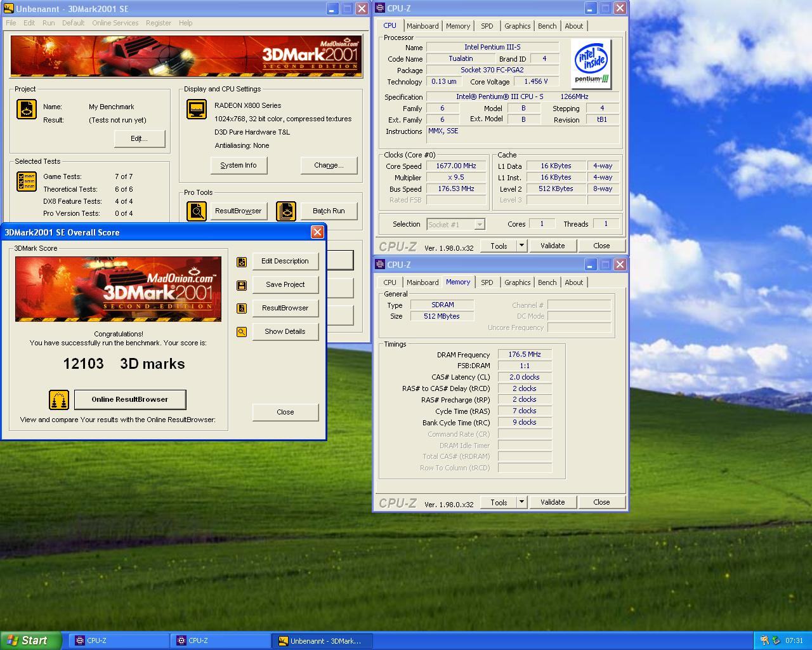Expand Tools dropdown arrow in lower CPU-Z
This screenshot has width=812, height=650.
click(521, 502)
